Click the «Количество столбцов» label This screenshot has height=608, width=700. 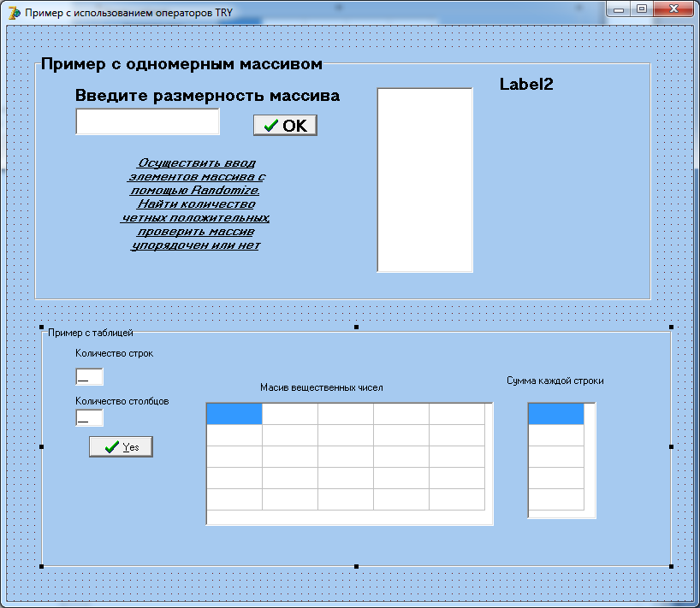[x=122, y=401]
